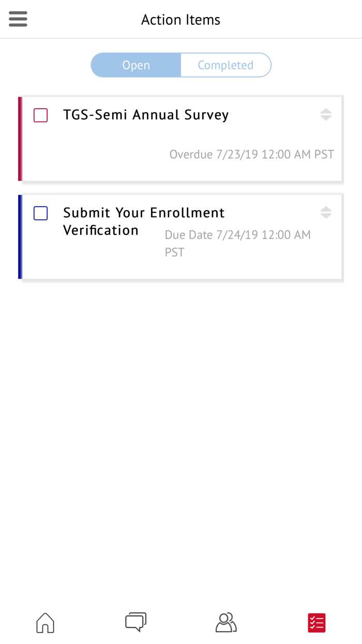Select the red checklist Action Items icon
The image size is (362, 644).
pos(316,623)
